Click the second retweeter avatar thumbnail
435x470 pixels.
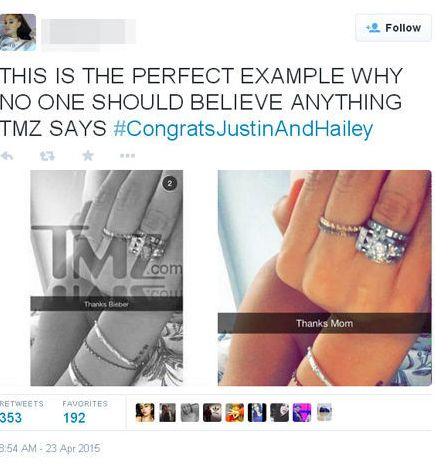pos(167,412)
